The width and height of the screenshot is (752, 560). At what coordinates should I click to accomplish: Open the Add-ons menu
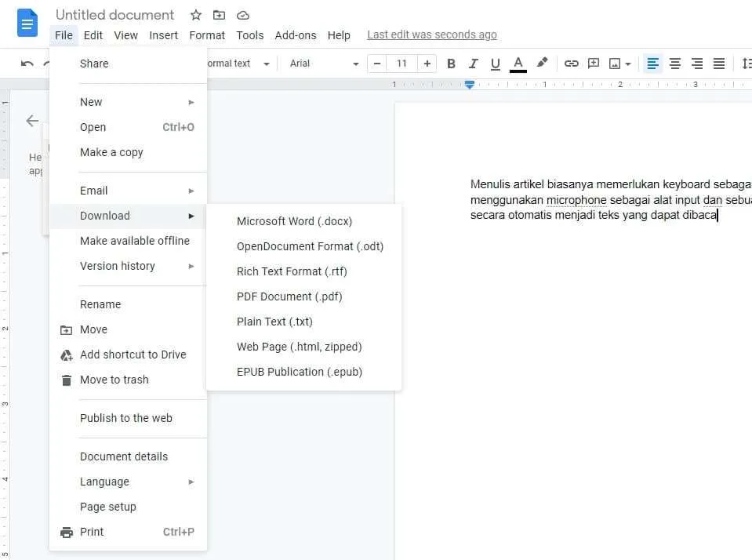(296, 35)
